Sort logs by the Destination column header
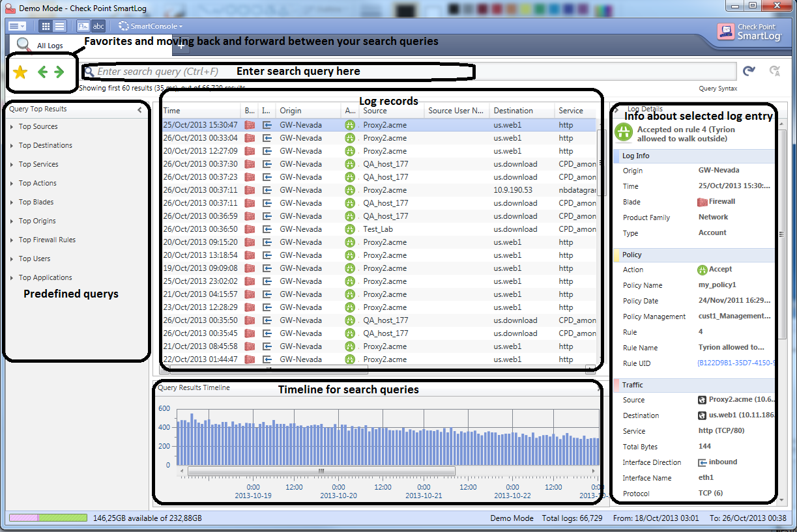Image resolution: width=797 pixels, height=532 pixels. click(522, 111)
